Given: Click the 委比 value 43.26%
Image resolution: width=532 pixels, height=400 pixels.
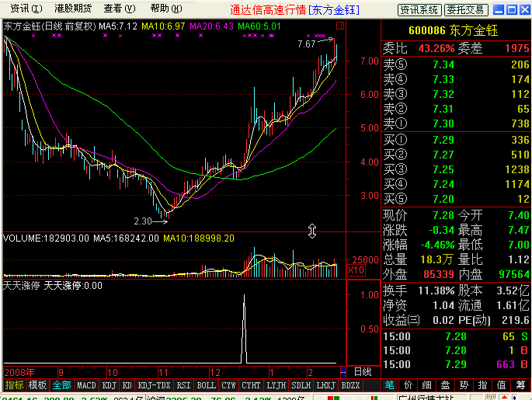Looking at the screenshot, I should (x=436, y=48).
